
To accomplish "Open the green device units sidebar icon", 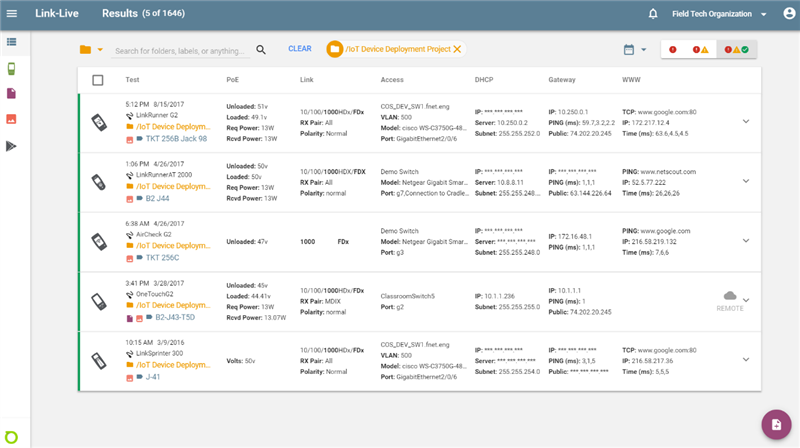I will [12, 68].
